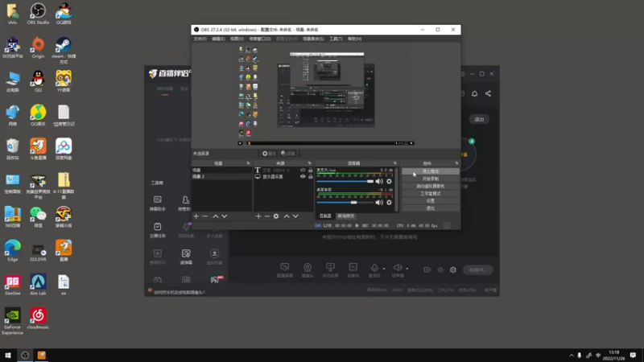The width and height of the screenshot is (644, 362).
Task: Click 退出 in the OBS controls dock
Action: point(431,208)
